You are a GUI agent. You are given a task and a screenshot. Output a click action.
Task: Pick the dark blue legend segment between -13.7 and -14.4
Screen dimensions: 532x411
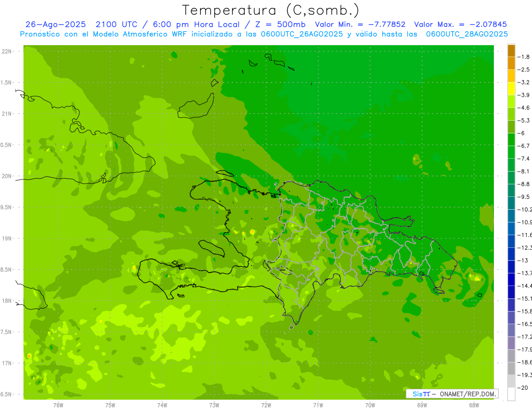tap(511, 279)
